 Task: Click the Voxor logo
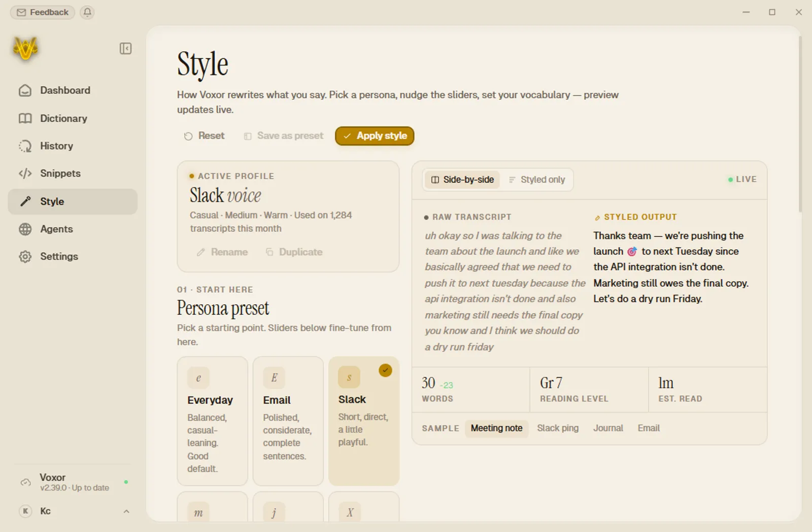click(x=25, y=49)
